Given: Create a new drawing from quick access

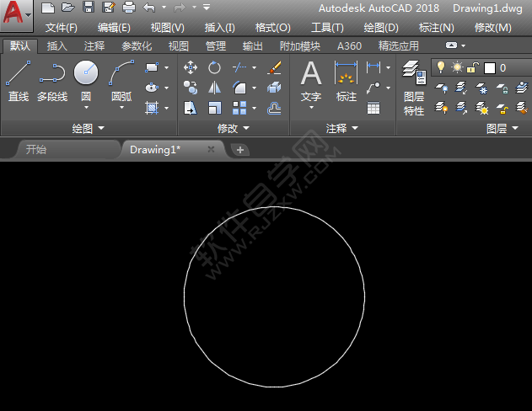Looking at the screenshot, I should pos(48,8).
